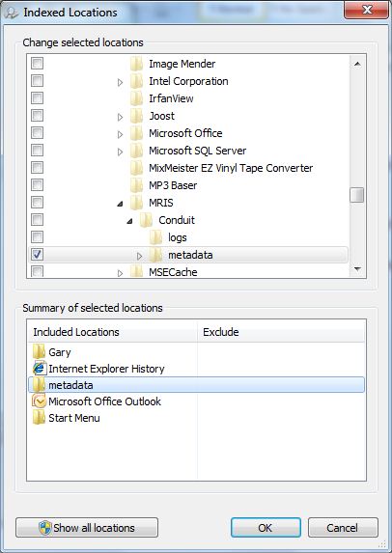The height and width of the screenshot is (553, 392).
Task: Click the logs folder icon
Action: (x=156, y=237)
